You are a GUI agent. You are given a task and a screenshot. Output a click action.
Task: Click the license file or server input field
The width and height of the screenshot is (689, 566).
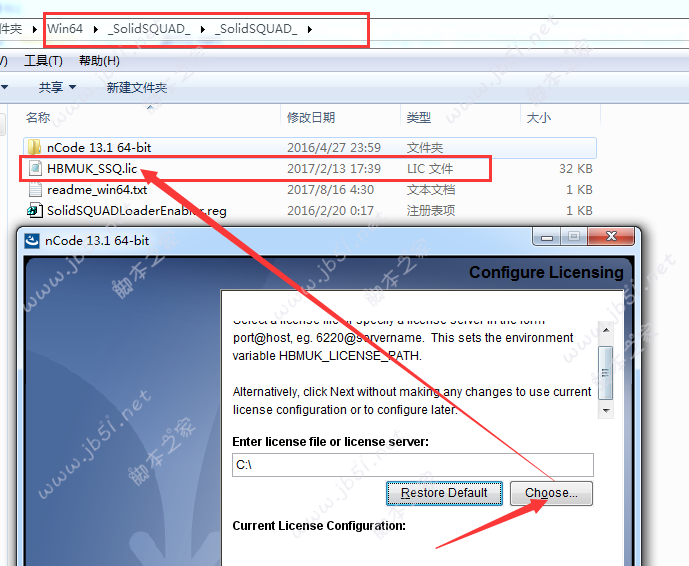coord(413,465)
